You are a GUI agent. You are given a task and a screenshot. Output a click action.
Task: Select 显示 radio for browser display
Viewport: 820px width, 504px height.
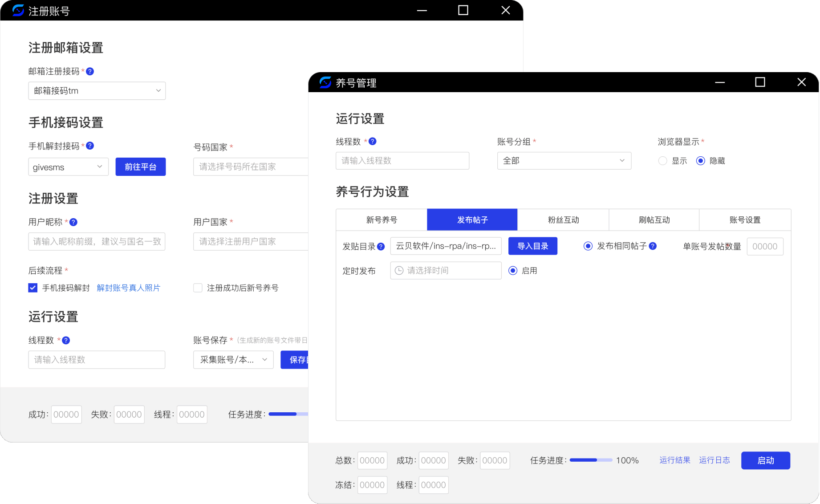(x=663, y=161)
